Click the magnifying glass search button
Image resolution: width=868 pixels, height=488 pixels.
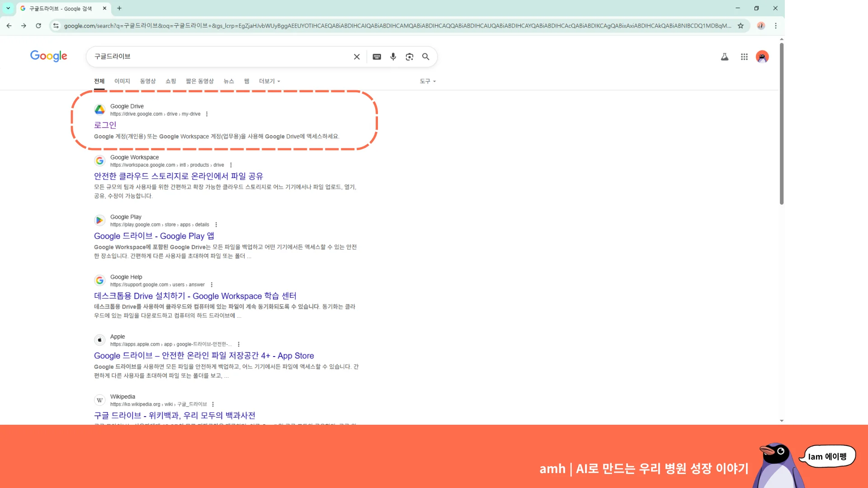[425, 56]
